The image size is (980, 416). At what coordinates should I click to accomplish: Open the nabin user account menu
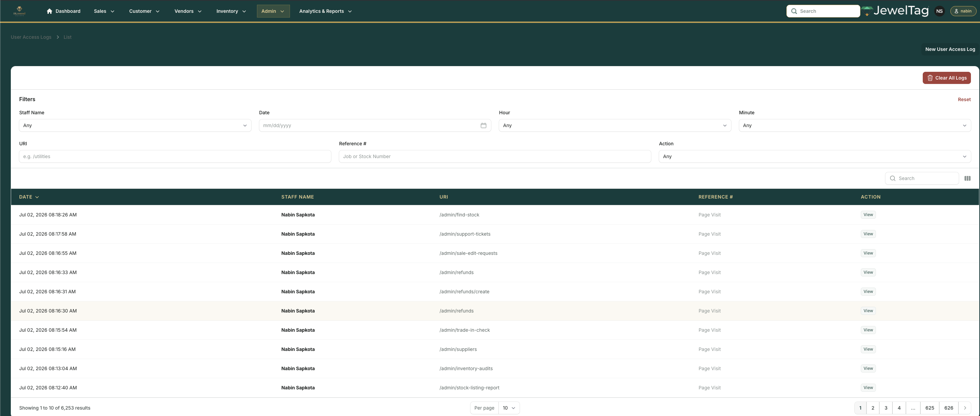(x=963, y=11)
